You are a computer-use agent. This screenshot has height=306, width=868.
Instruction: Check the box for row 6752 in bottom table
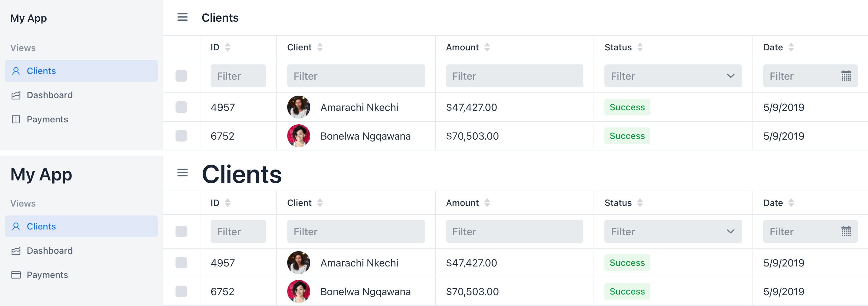(181, 291)
